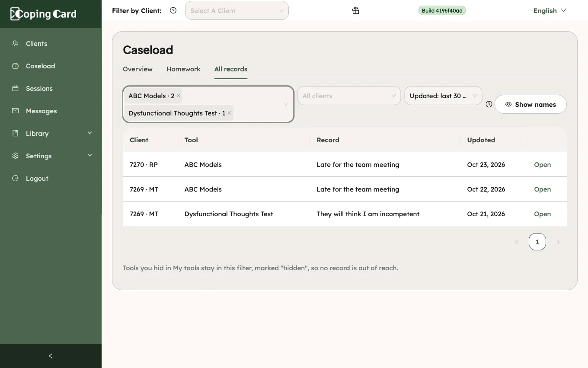This screenshot has height=368, width=588.
Task: Click Logout in the sidebar
Action: (51, 178)
